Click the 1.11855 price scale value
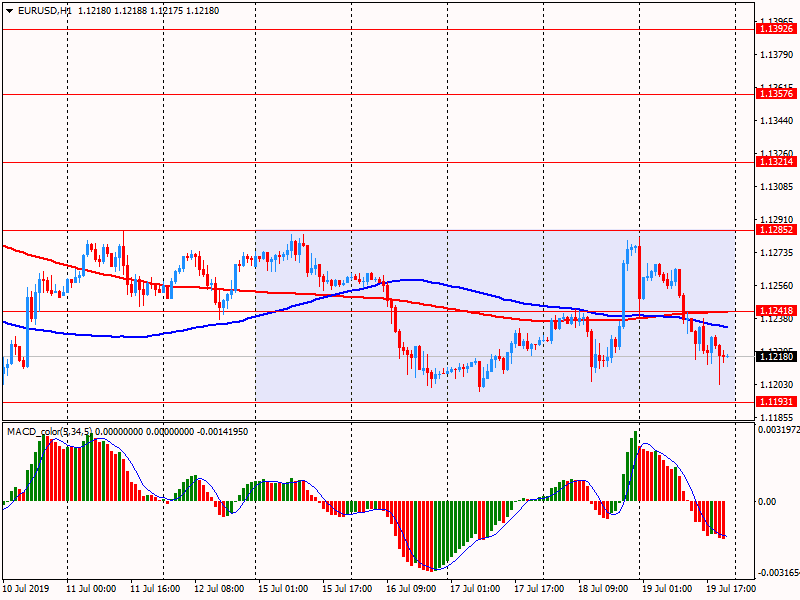 (x=777, y=417)
